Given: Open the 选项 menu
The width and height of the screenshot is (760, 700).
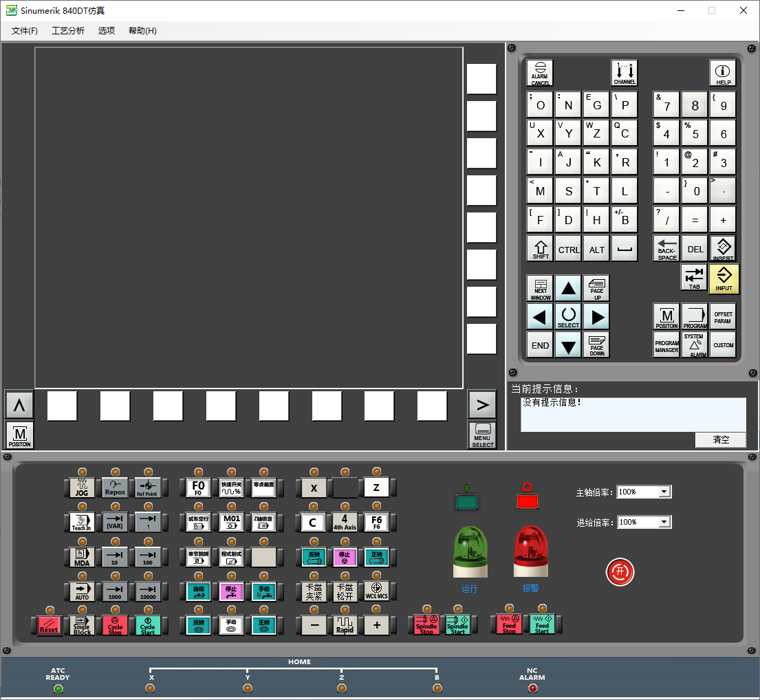Looking at the screenshot, I should point(107,31).
